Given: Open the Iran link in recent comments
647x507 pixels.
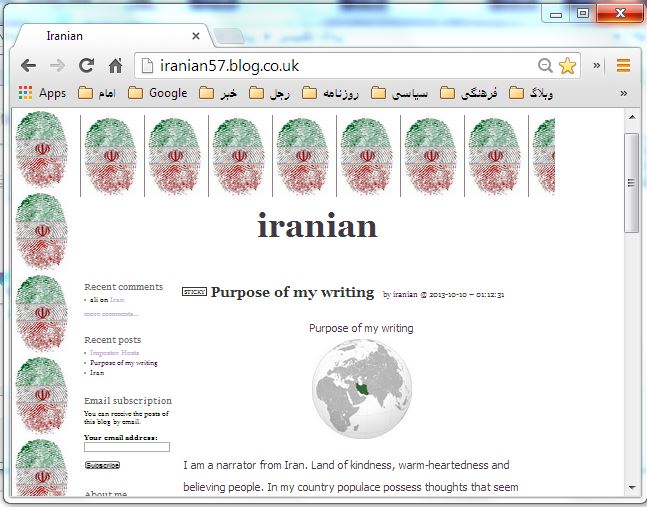Looking at the screenshot, I should pyautogui.click(x=117, y=300).
